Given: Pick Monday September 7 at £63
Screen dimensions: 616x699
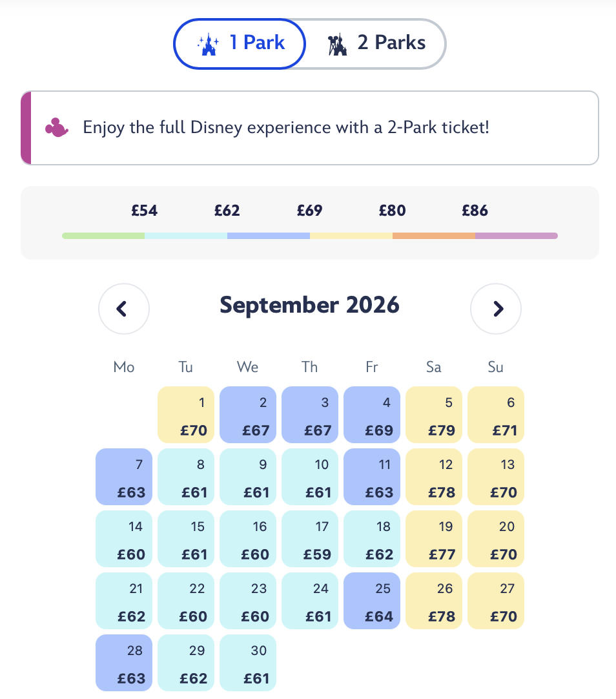Looking at the screenshot, I should tap(124, 477).
